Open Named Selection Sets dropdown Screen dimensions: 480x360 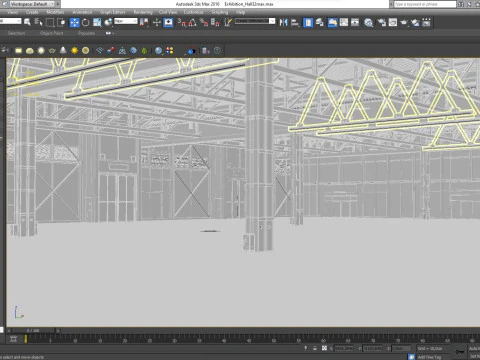(255, 21)
